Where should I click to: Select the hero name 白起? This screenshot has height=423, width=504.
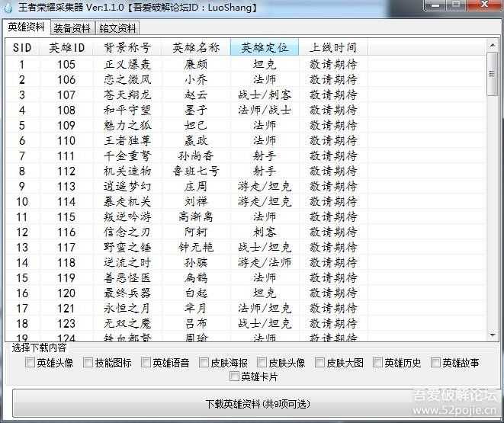[196, 293]
